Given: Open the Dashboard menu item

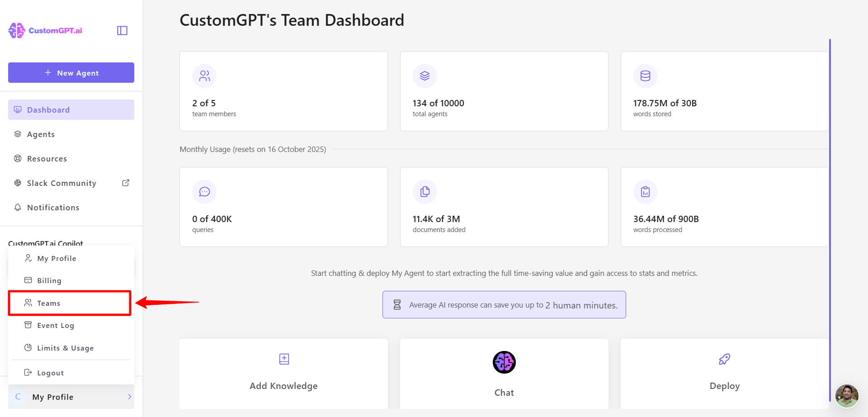Looking at the screenshot, I should [x=71, y=109].
